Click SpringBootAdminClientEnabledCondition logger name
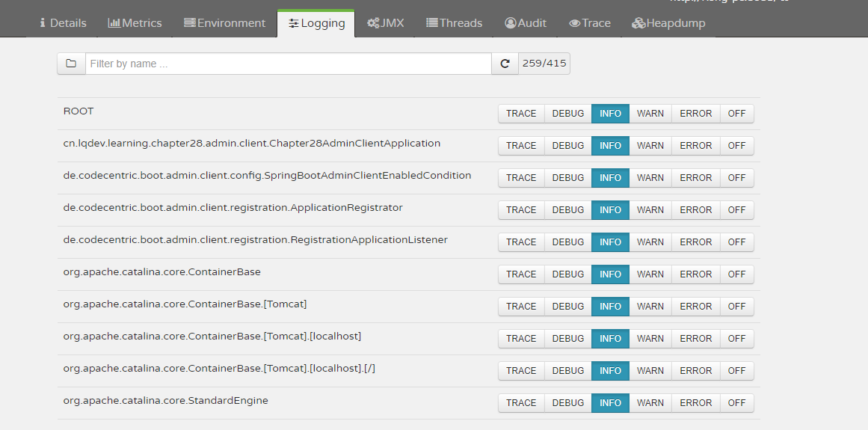868x430 pixels. pos(268,176)
